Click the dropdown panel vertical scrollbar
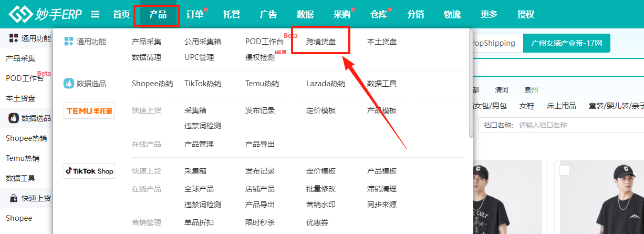Viewport: 644px width, 234px height. 471,84
